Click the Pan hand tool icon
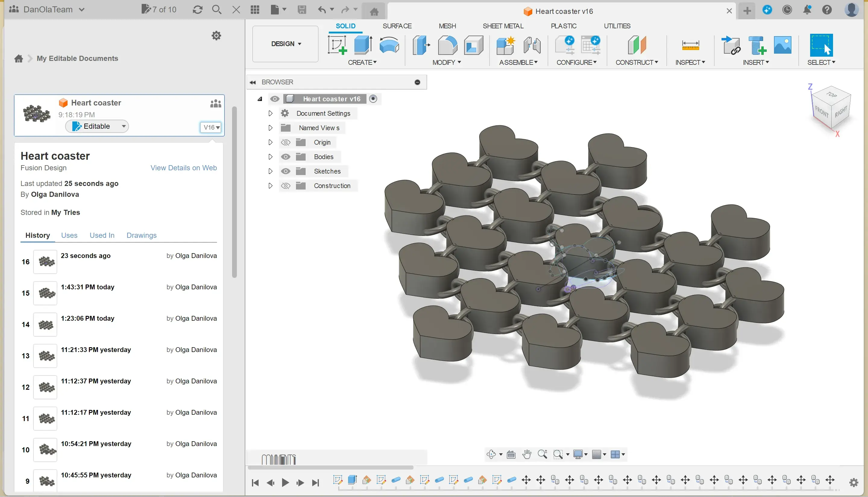 (527, 454)
